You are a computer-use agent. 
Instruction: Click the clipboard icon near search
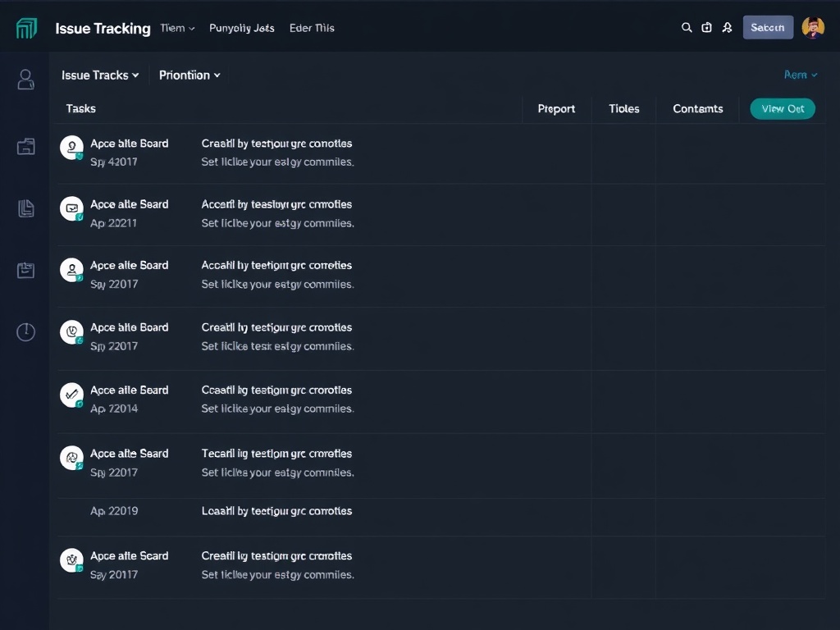point(707,27)
